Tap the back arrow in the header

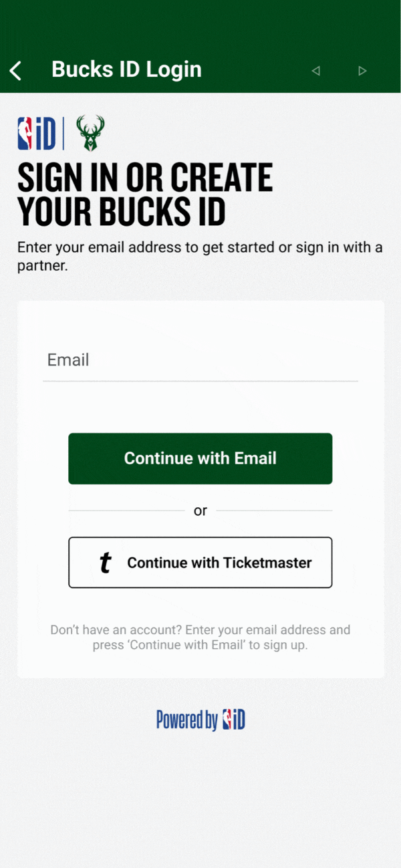pos(15,69)
